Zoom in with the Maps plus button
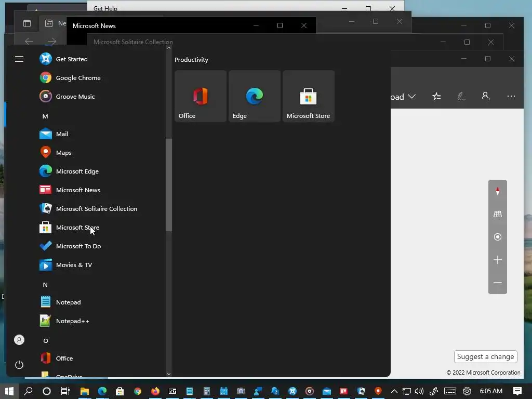The width and height of the screenshot is (532, 399). click(497, 260)
